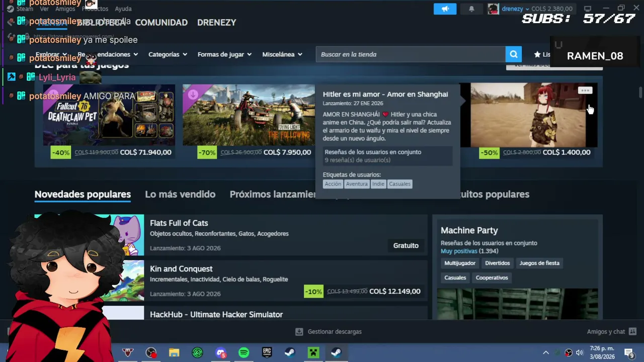Open the green circular app on taskbar
The width and height of the screenshot is (644, 362).
[x=197, y=353]
